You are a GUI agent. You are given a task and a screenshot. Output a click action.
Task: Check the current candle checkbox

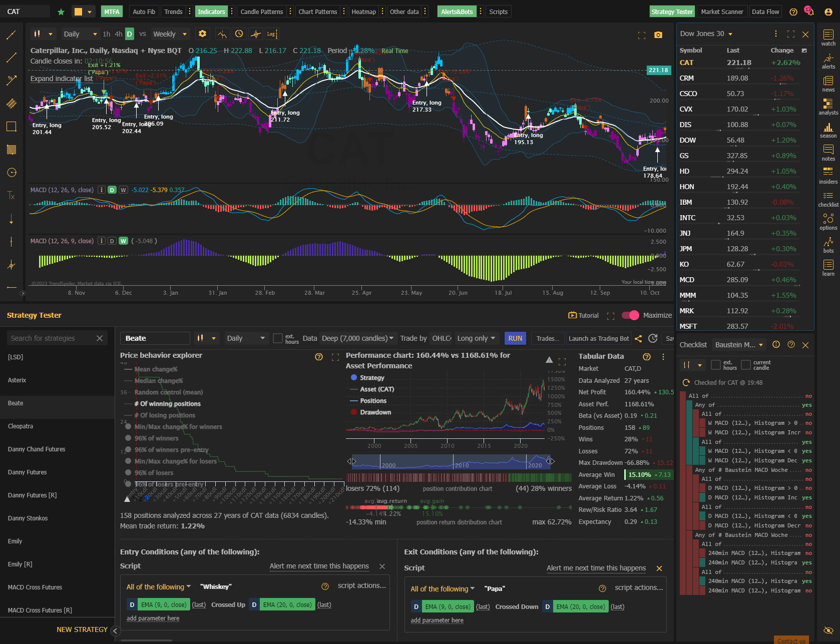pyautogui.click(x=746, y=365)
